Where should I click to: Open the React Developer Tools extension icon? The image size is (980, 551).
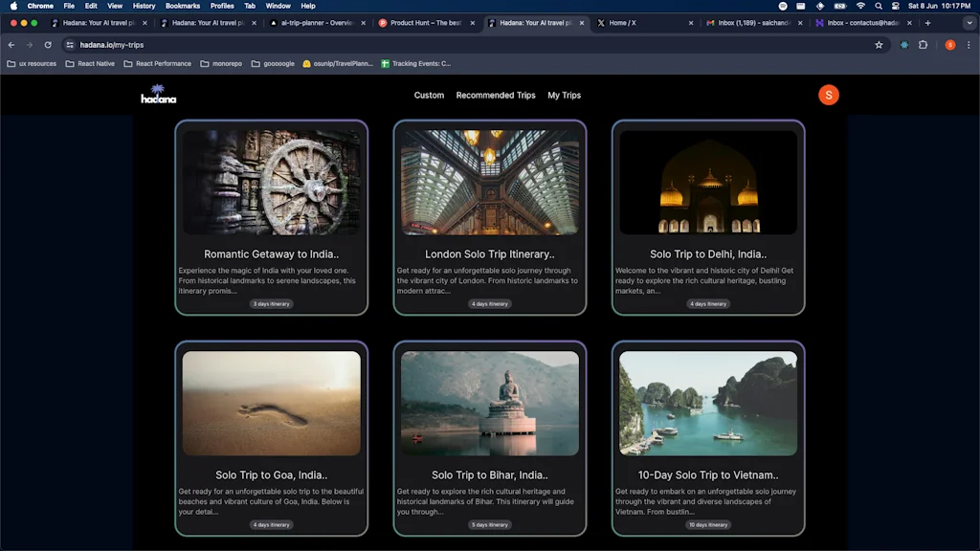[904, 44]
